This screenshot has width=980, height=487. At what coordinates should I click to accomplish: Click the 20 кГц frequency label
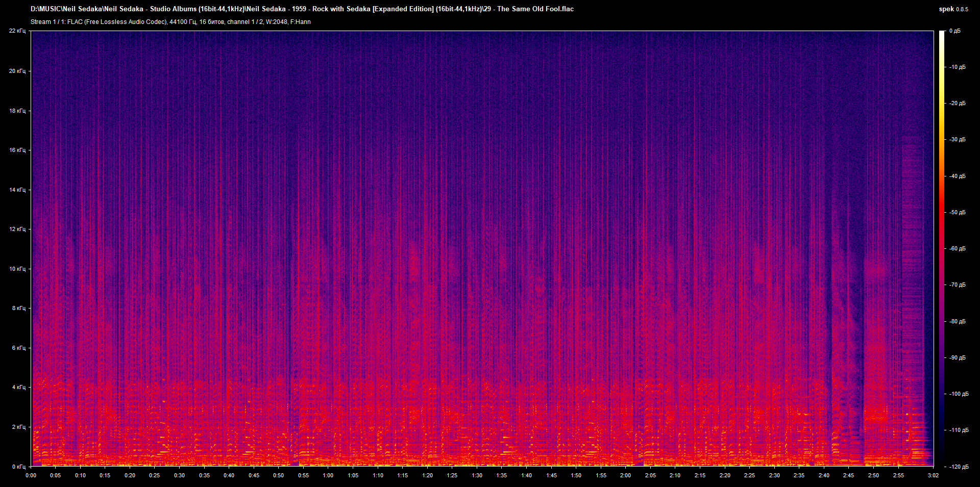pos(17,71)
